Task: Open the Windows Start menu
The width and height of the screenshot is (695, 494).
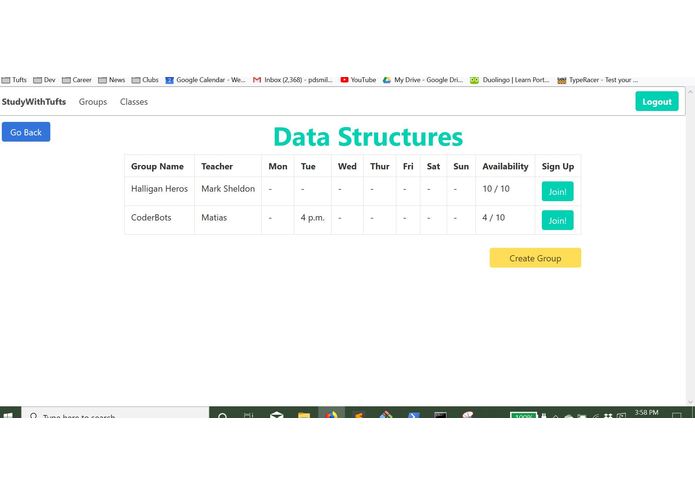Action: click(x=9, y=413)
